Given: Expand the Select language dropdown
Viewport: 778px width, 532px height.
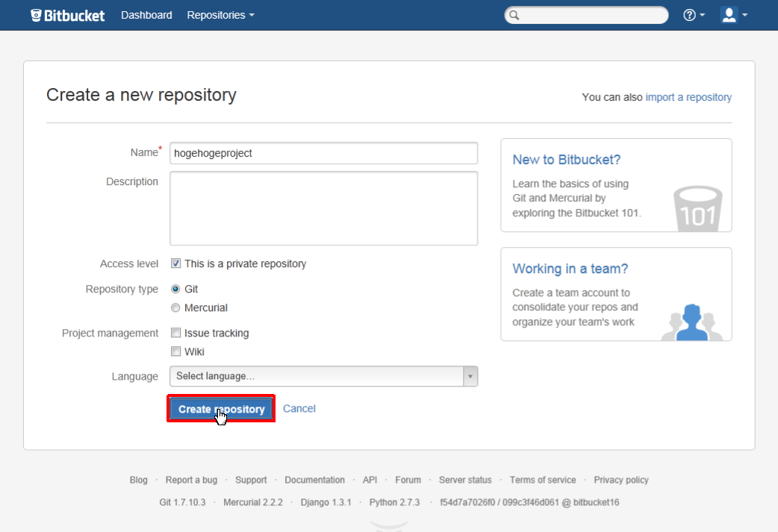Looking at the screenshot, I should point(323,376).
